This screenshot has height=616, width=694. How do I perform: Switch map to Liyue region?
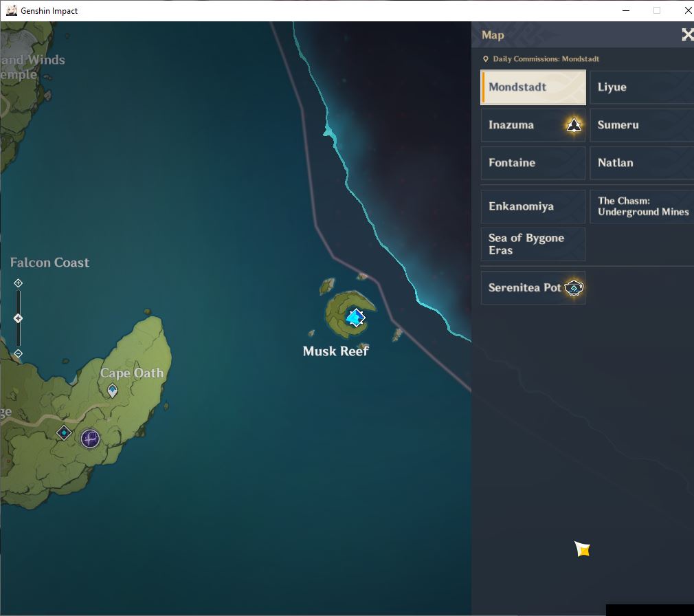(x=642, y=87)
